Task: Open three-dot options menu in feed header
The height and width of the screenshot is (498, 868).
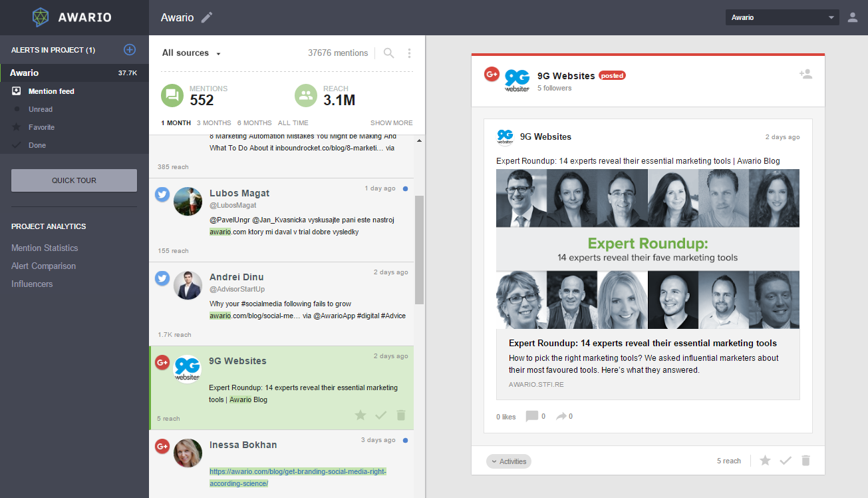Action: pyautogui.click(x=409, y=53)
